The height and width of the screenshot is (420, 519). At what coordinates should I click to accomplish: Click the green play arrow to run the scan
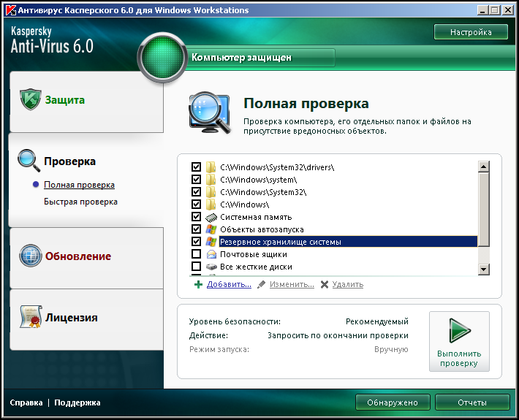pyautogui.click(x=459, y=330)
